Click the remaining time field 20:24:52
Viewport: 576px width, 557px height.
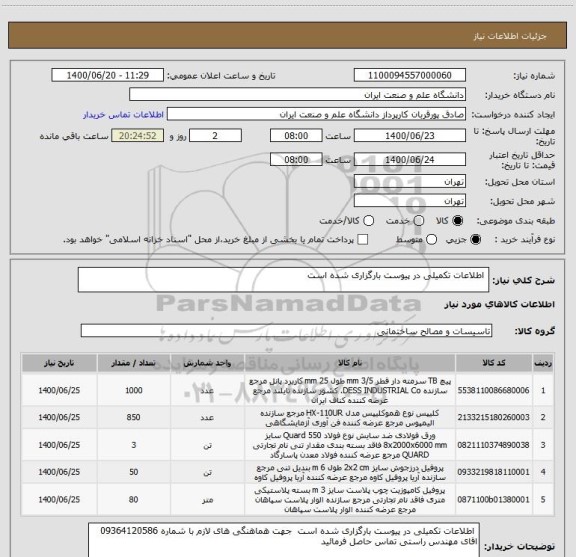(138, 136)
